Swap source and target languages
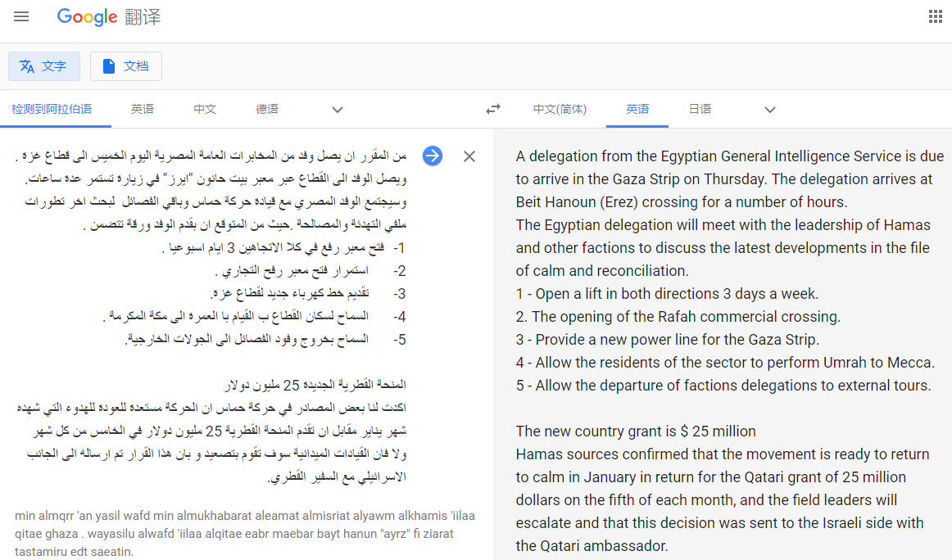Image resolution: width=952 pixels, height=560 pixels. tap(493, 109)
